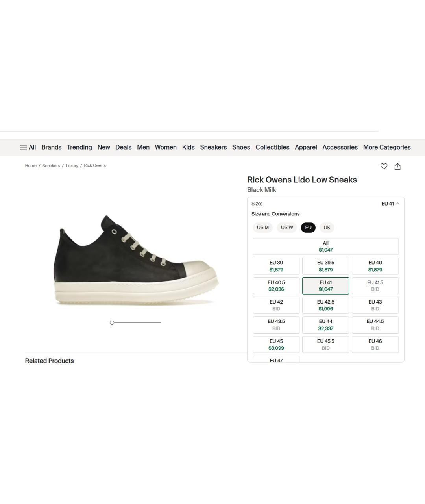Open the share icon near the title
The width and height of the screenshot is (425, 504).
click(x=397, y=166)
